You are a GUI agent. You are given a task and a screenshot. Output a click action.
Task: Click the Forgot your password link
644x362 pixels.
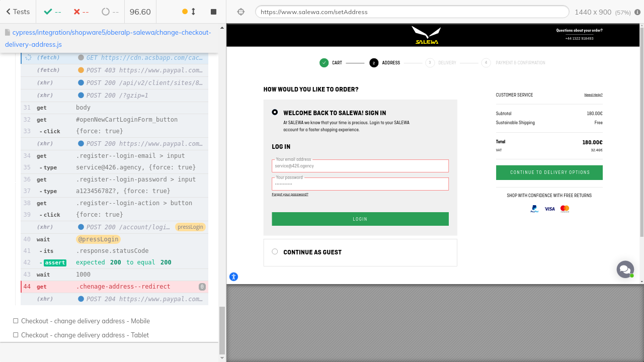click(290, 194)
